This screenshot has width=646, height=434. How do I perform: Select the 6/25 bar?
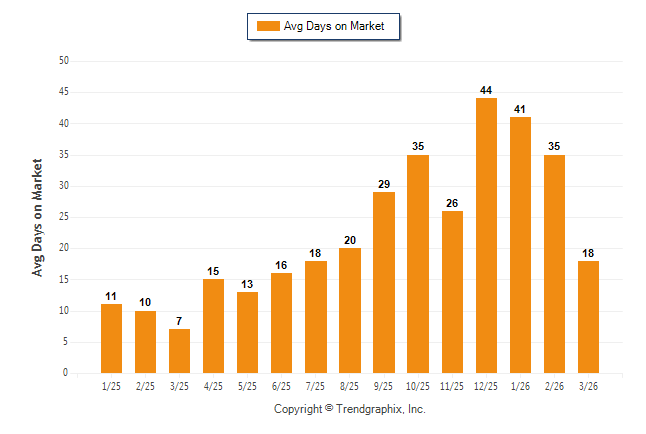282,322
